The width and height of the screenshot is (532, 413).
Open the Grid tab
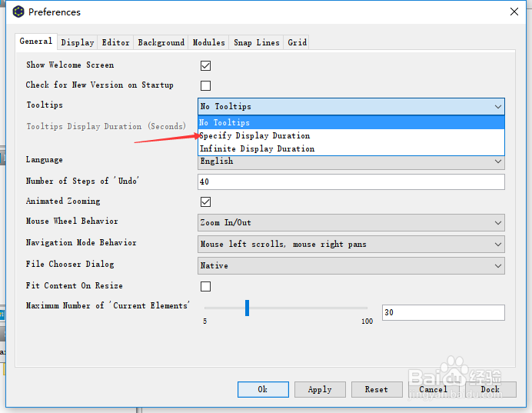[298, 42]
